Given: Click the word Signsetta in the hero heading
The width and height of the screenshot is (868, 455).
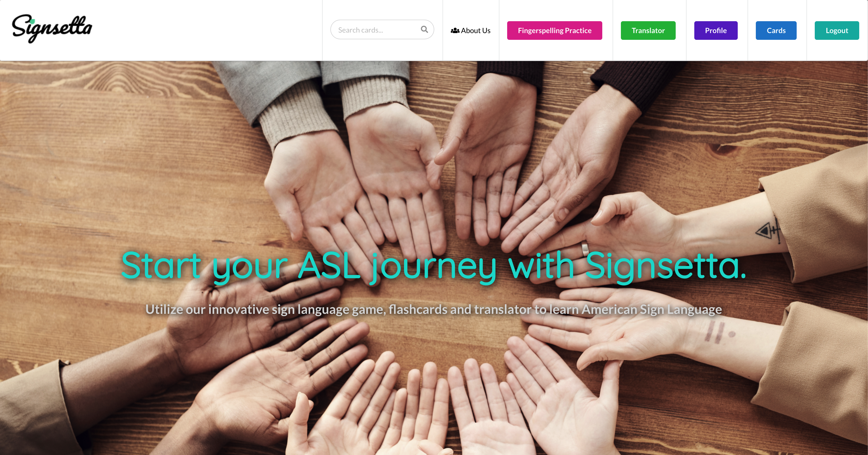Looking at the screenshot, I should coord(666,267).
